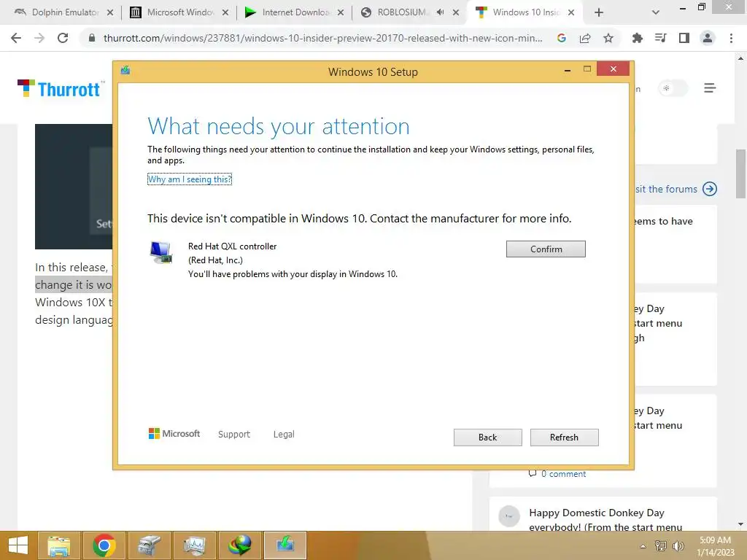Reload the Thurrott page
747x560 pixels.
63,38
